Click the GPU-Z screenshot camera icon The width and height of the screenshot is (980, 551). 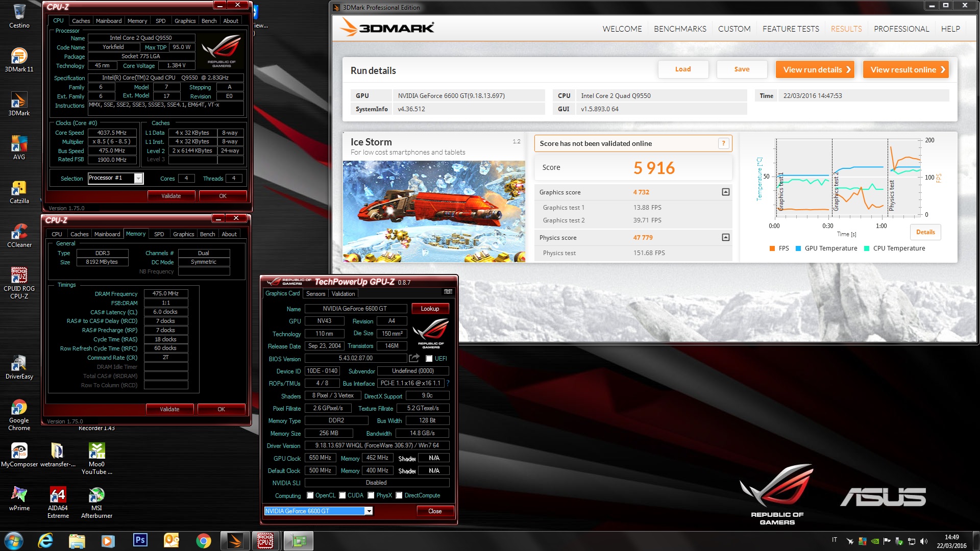448,292
